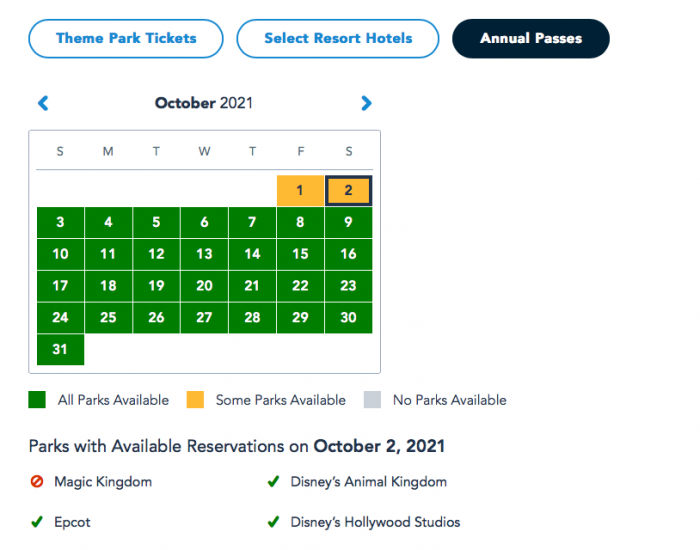Click the yellow Some Parks Available swatch
This screenshot has height=550, width=700.
pos(195,400)
